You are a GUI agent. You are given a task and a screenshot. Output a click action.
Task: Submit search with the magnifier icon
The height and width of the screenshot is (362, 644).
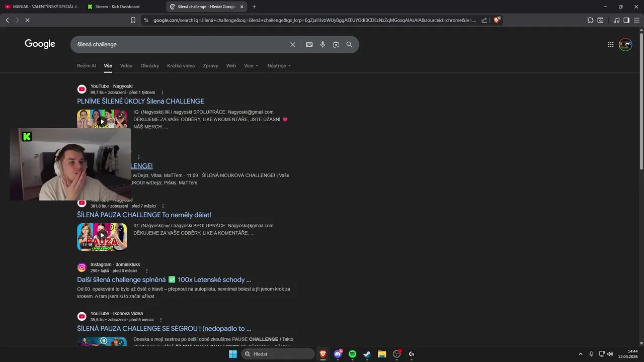(349, 44)
